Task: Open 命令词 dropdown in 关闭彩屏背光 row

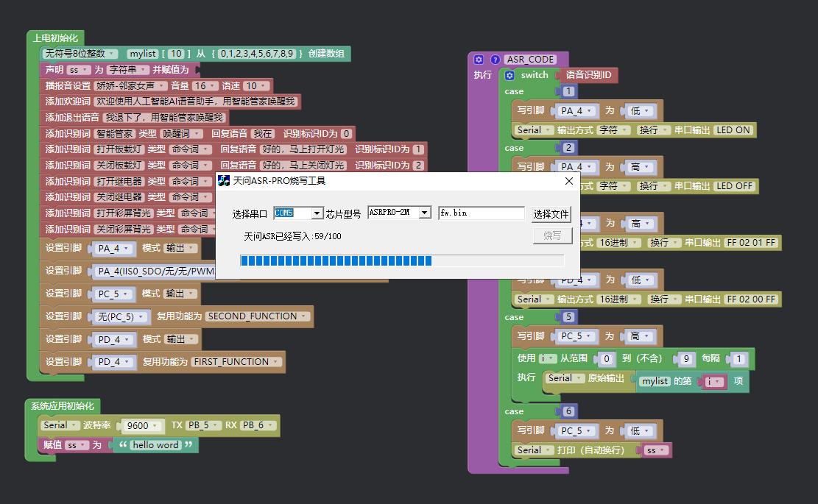Action: click(197, 230)
